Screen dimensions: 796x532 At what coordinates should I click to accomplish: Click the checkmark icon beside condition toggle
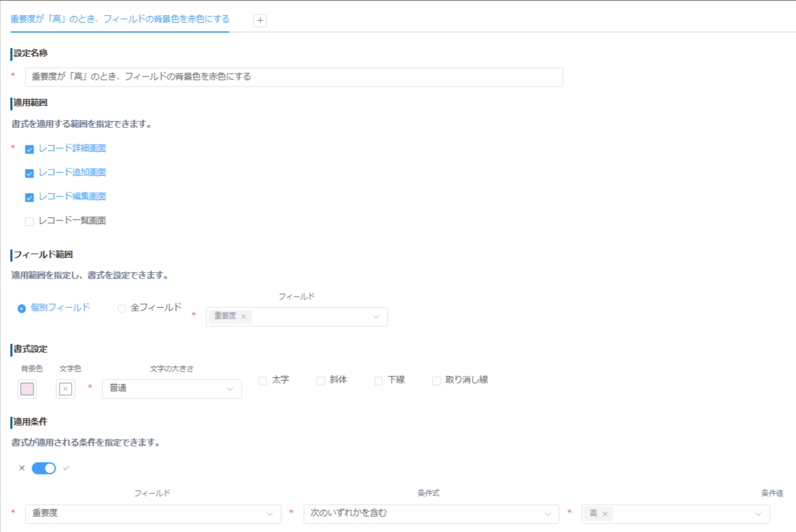66,468
